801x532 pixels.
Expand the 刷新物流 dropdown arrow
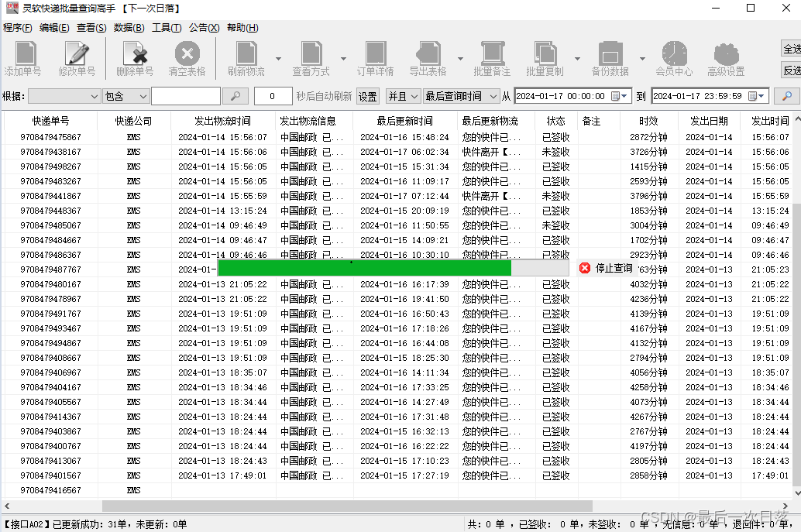click(x=278, y=59)
